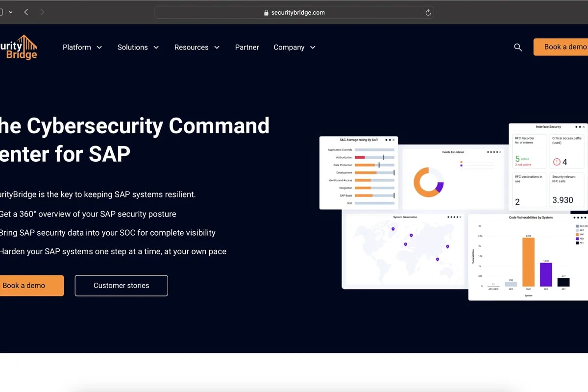Click the orange SM1 legend swatch
The width and height of the screenshot is (588, 392).
click(x=577, y=235)
